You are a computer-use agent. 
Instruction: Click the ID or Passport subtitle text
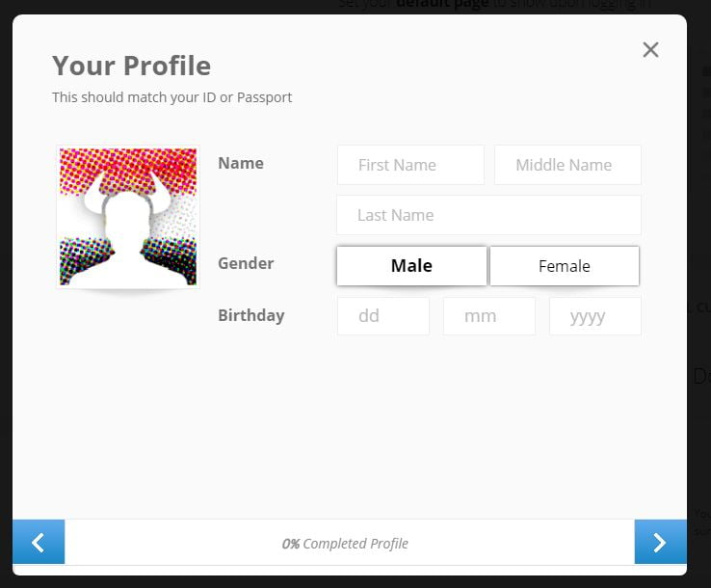pyautogui.click(x=171, y=97)
